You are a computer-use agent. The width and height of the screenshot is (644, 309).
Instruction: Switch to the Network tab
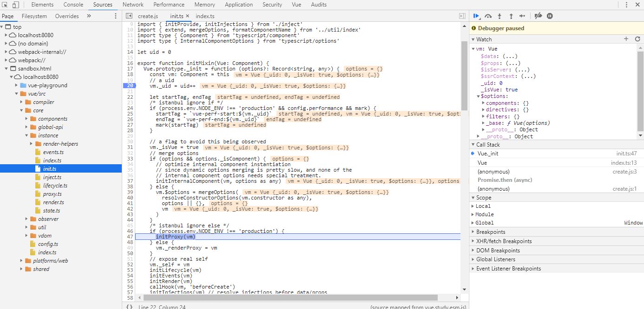pos(133,5)
